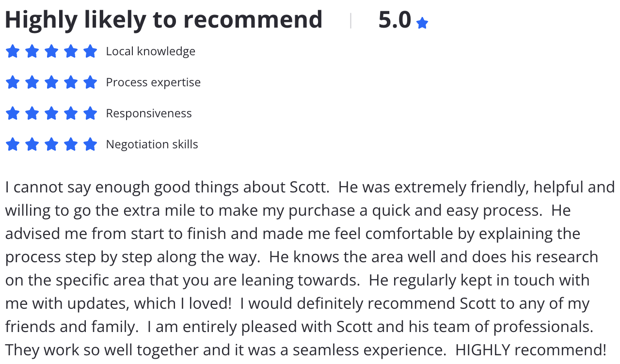Click the Responsiveness label

click(x=149, y=113)
